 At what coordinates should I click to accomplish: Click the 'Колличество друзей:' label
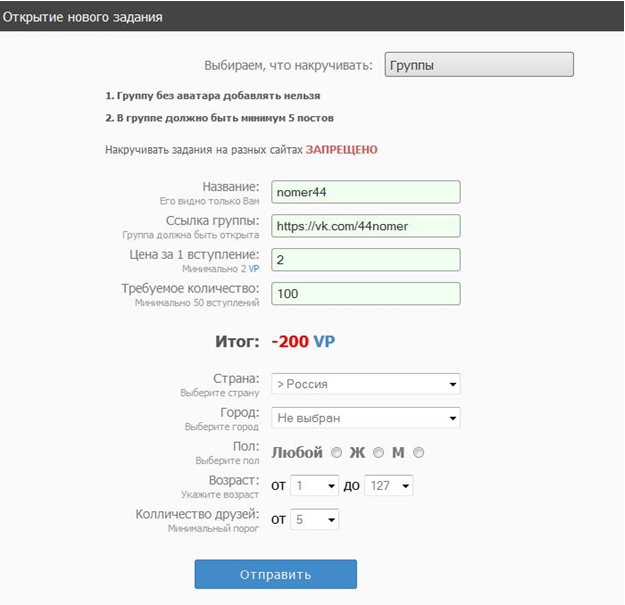(197, 514)
